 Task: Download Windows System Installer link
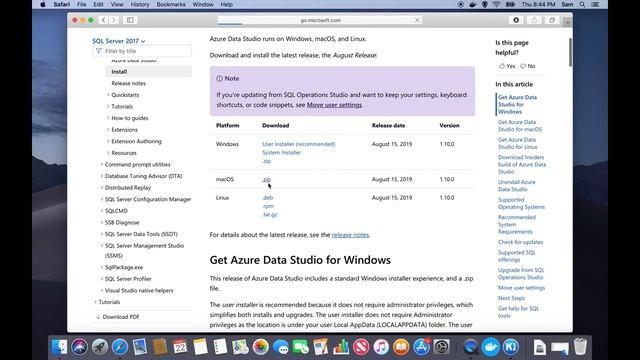(x=281, y=152)
